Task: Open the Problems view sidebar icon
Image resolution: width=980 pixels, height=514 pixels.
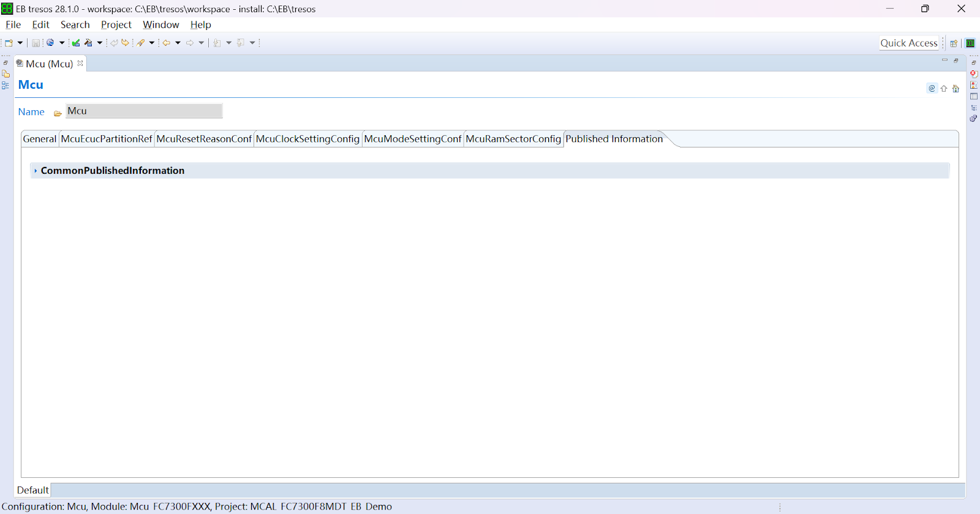Action: 974,85
